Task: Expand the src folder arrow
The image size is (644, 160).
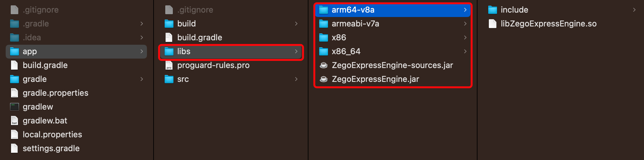Action: click(296, 79)
